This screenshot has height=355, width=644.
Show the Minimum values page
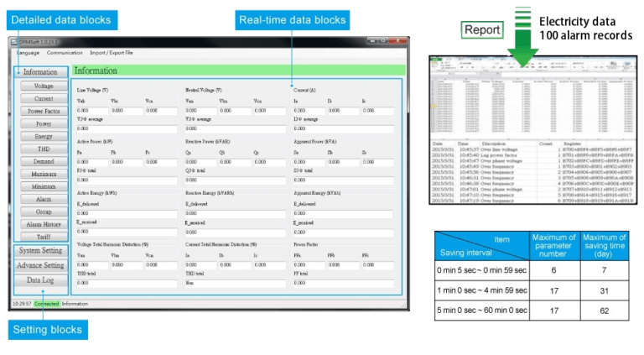click(x=44, y=186)
